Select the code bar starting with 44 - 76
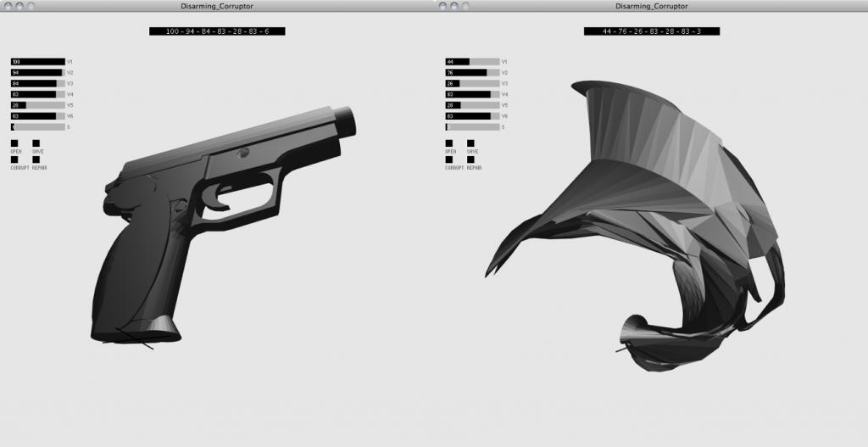Image resolution: width=868 pixels, height=447 pixels. click(x=651, y=31)
